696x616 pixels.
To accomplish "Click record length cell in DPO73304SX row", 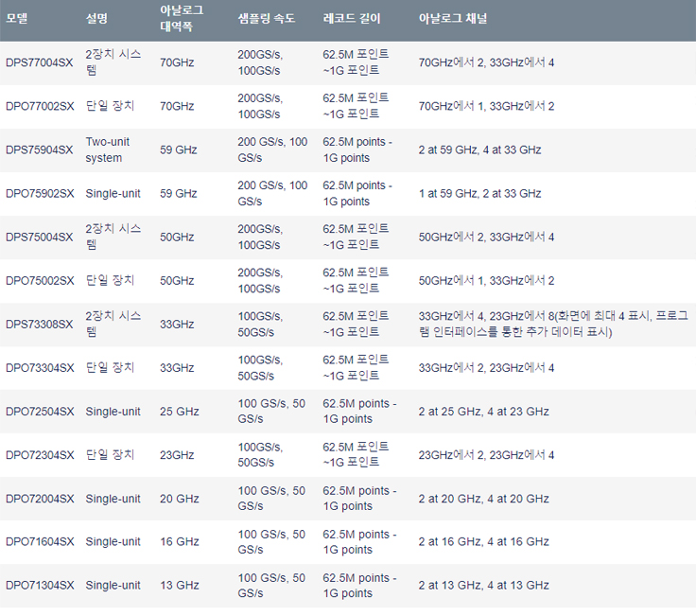I will (x=356, y=368).
